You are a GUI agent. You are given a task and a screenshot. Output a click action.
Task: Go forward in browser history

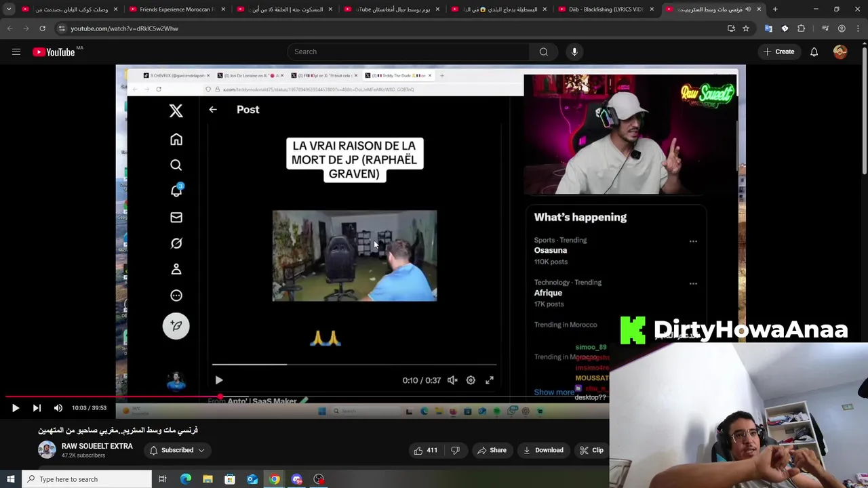26,28
